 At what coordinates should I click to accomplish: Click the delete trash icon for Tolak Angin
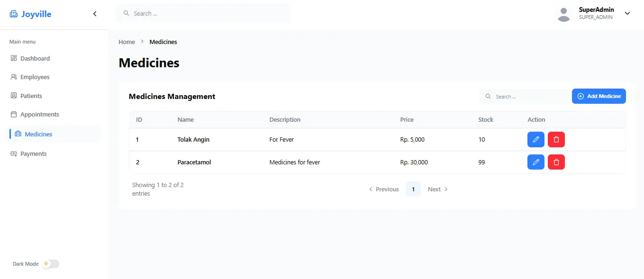point(556,140)
